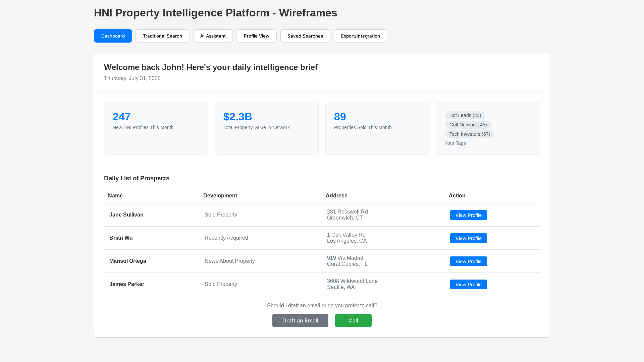The width and height of the screenshot is (644, 362).
Task: Click the 919 Via Madrid address
Action: coord(347,261)
